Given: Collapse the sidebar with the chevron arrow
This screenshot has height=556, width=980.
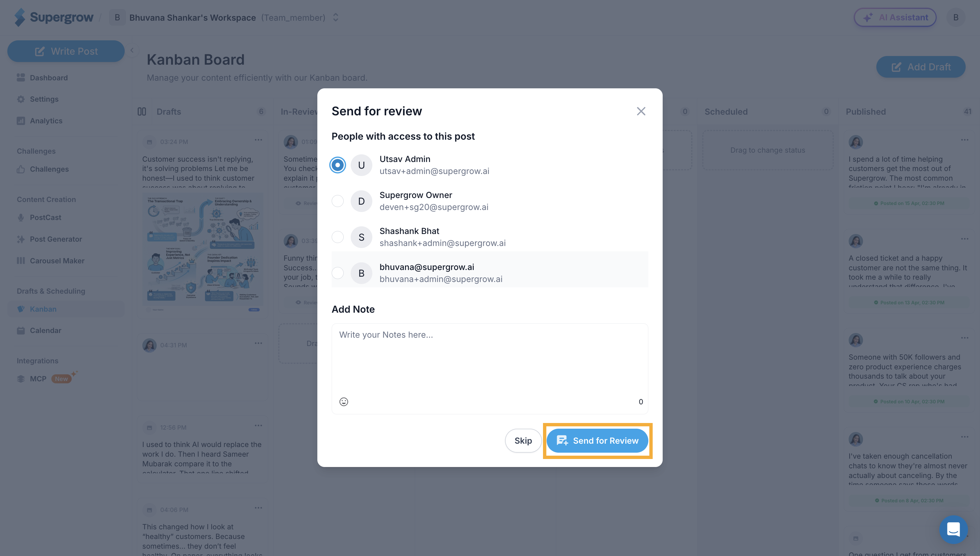Looking at the screenshot, I should [132, 50].
